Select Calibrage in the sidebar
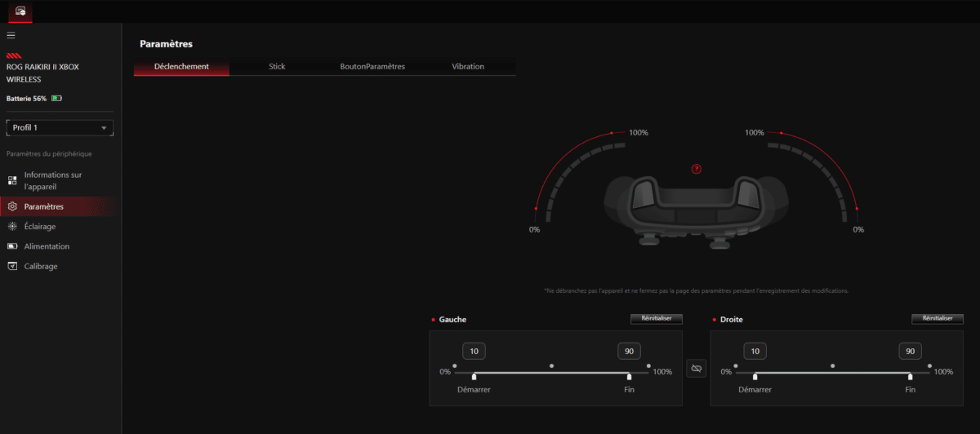980x434 pixels. [60, 266]
